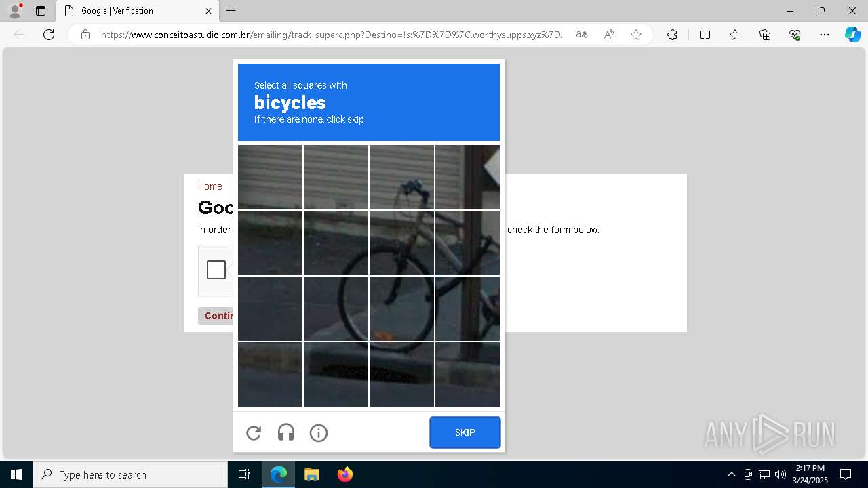Select tile with bicycle frame

[x=467, y=243]
